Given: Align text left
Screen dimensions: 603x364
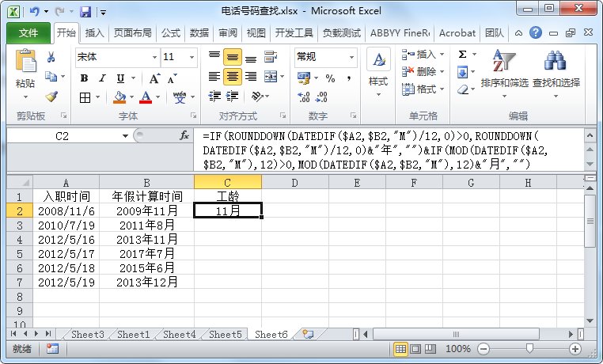Looking at the screenshot, I should pos(214,77).
